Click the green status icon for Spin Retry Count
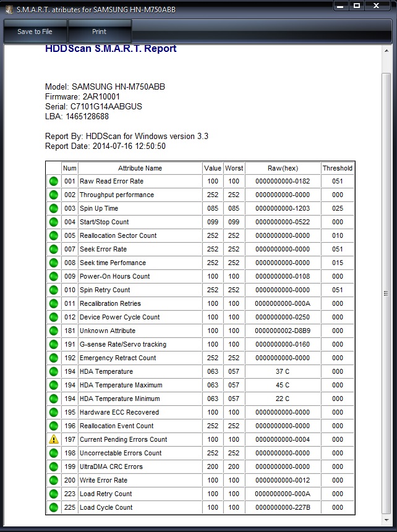397x532 pixels. point(54,290)
